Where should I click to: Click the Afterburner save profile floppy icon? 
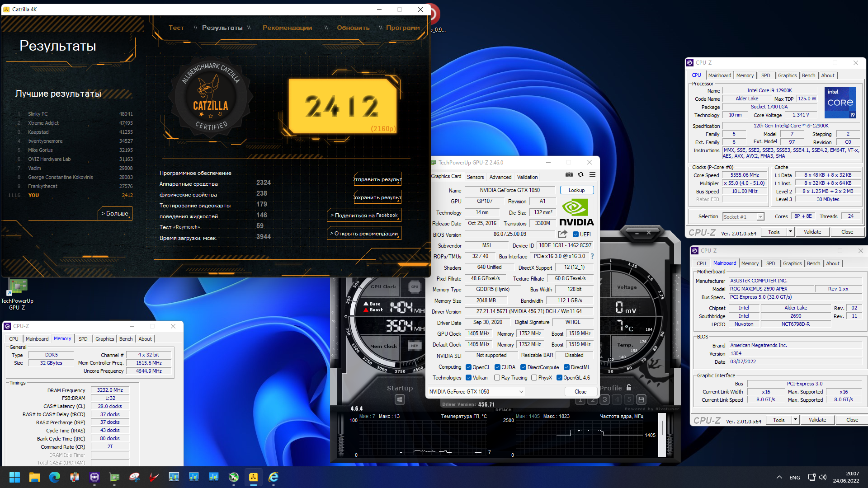tap(641, 399)
